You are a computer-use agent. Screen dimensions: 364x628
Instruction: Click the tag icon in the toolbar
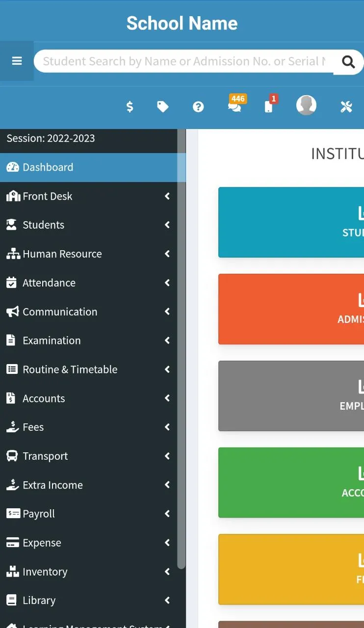click(x=163, y=106)
